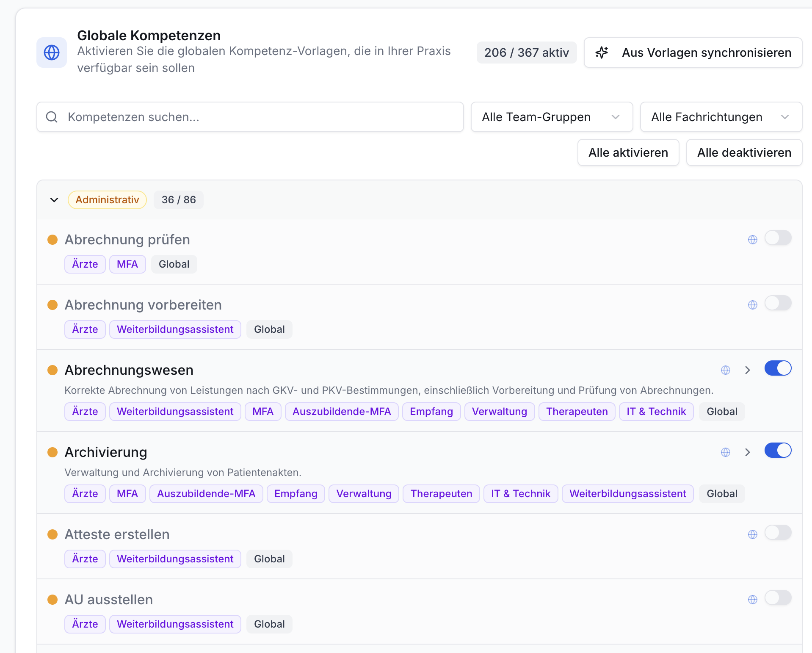The image size is (812, 653).
Task: Open the Alle Team-Gruppen dropdown
Action: pos(552,117)
